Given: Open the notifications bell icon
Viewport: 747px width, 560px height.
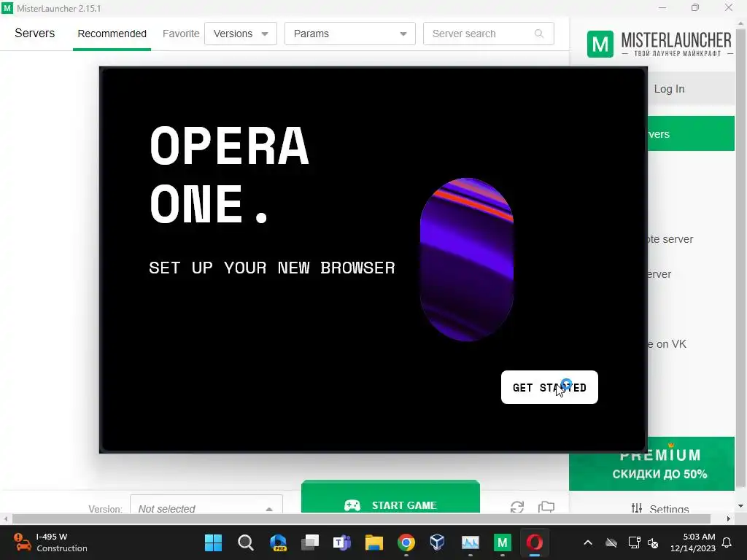Looking at the screenshot, I should point(727,542).
